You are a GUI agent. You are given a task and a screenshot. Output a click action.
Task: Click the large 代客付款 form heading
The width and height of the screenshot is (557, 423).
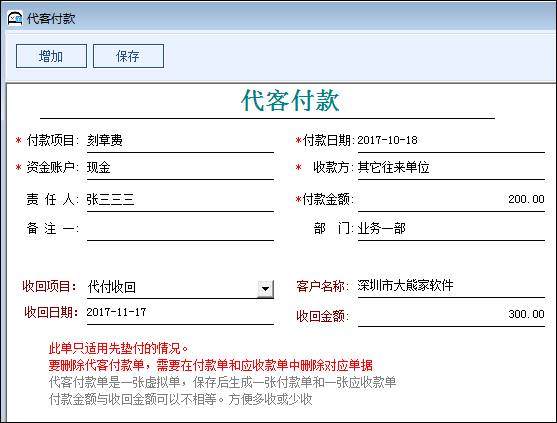point(290,101)
